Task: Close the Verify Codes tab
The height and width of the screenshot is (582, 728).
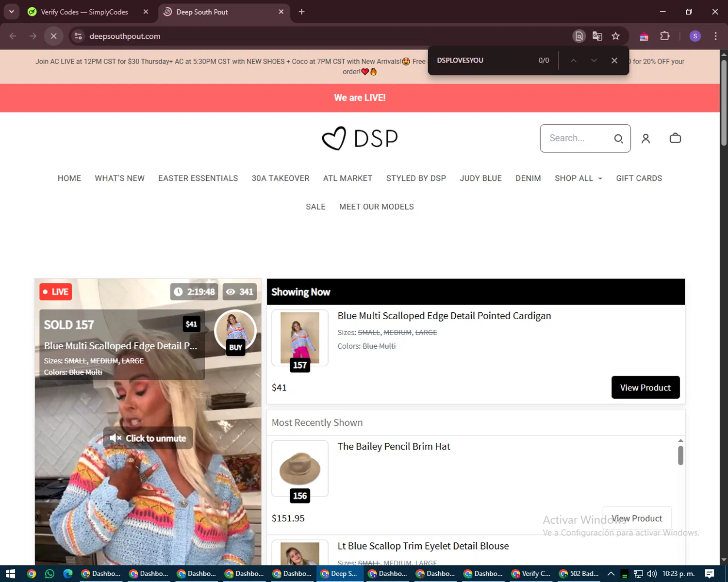Action: click(146, 12)
